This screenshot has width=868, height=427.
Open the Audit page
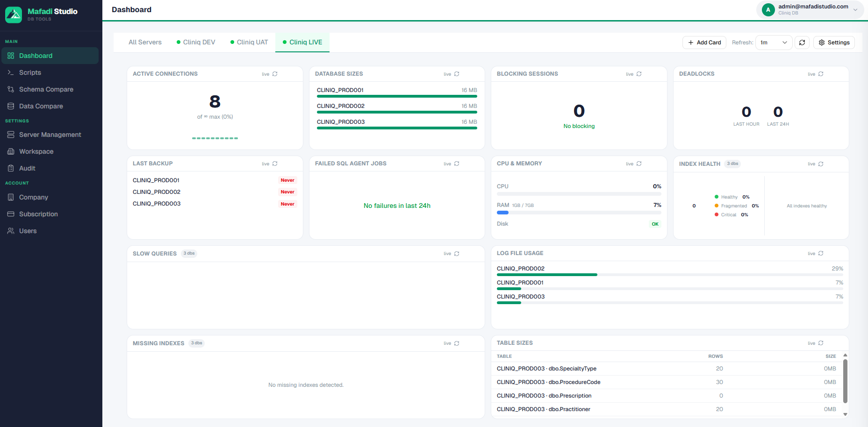click(50, 168)
